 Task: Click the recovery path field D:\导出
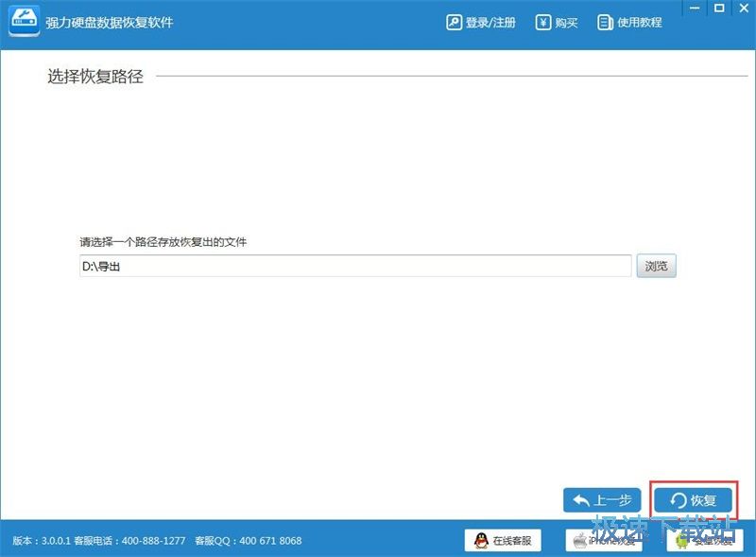[355, 266]
